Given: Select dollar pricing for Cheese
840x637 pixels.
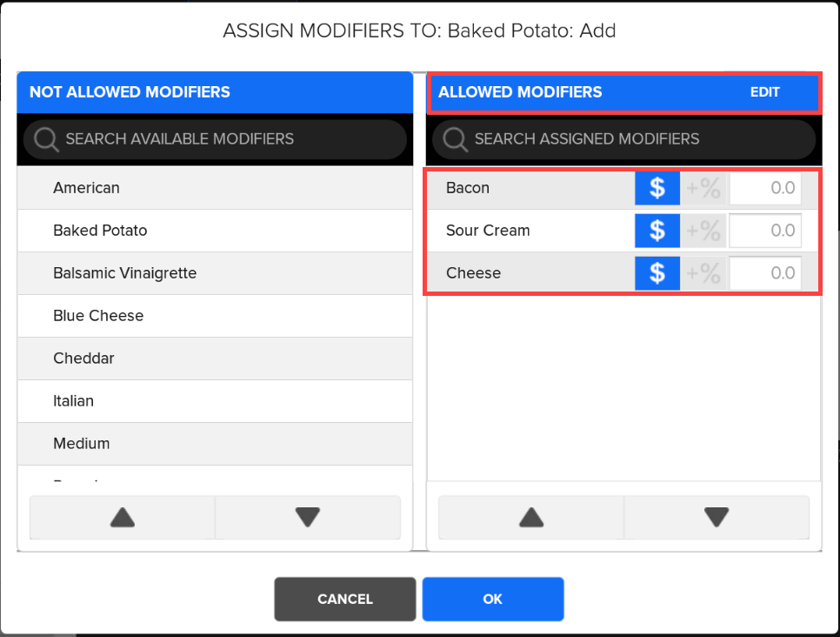Looking at the screenshot, I should coord(657,273).
